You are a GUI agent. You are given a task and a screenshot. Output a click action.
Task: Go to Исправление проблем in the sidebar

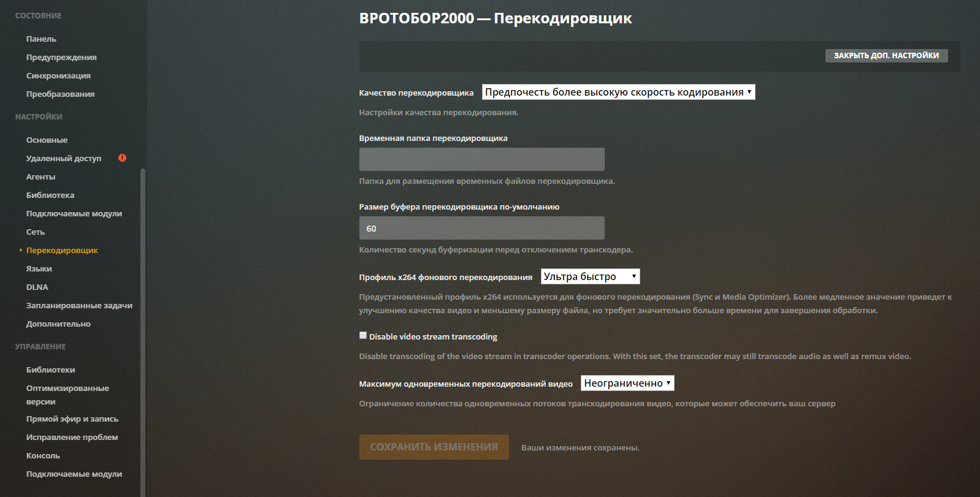(72, 438)
